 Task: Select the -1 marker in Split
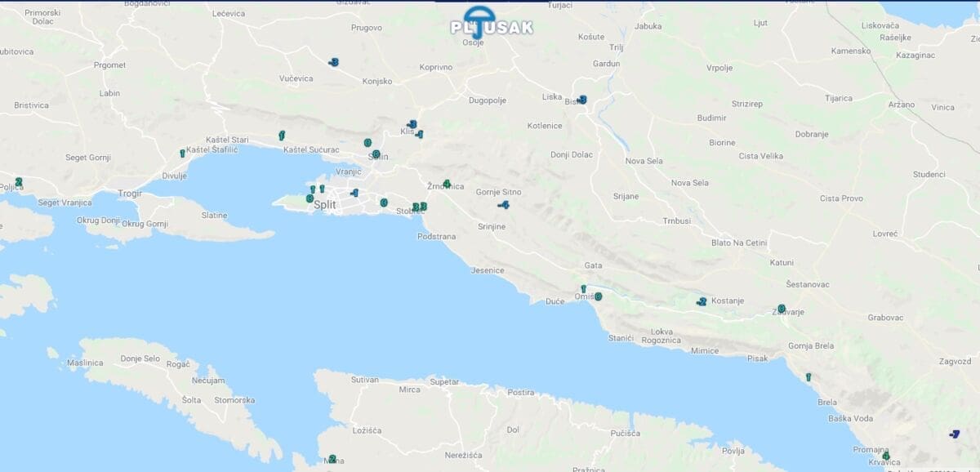tap(354, 194)
